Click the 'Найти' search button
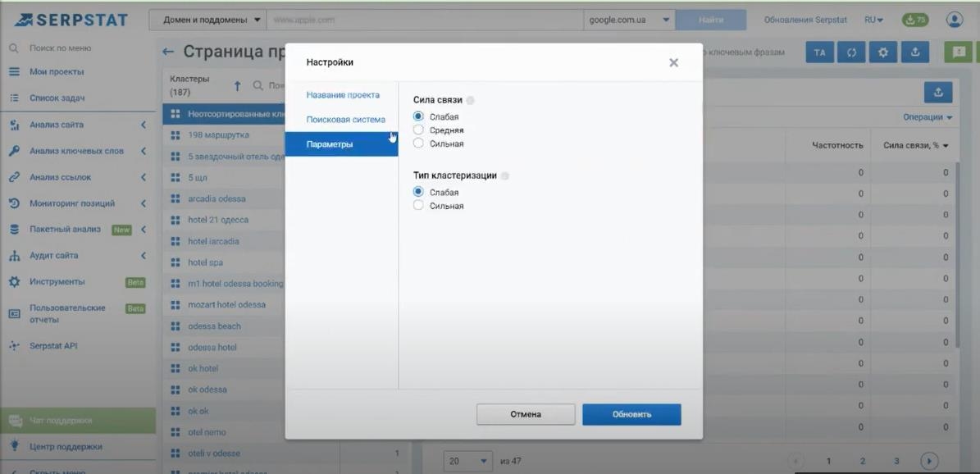980x474 pixels. pos(711,20)
